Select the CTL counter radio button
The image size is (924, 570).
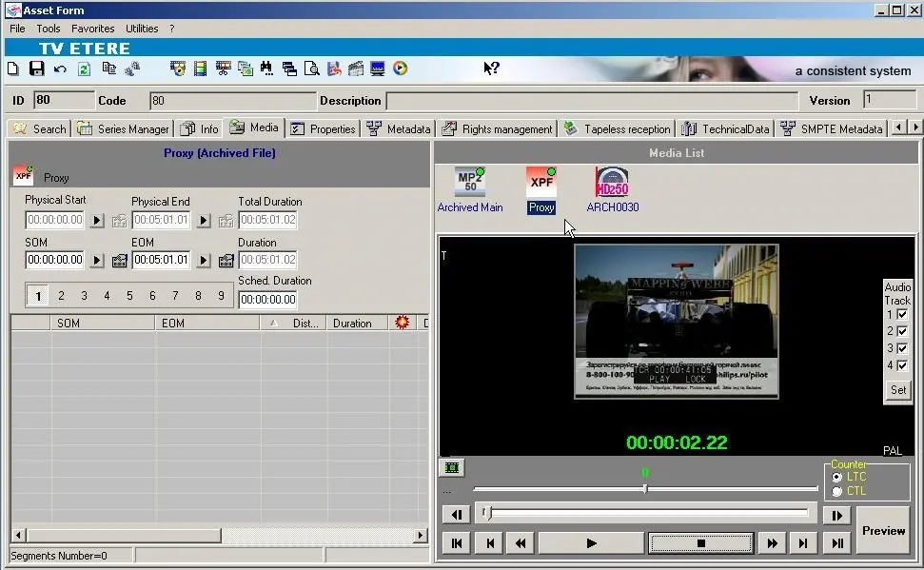click(x=837, y=491)
